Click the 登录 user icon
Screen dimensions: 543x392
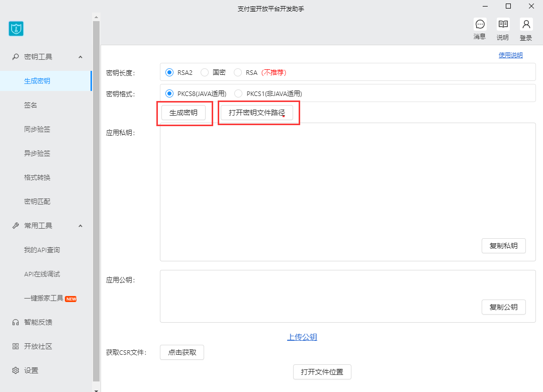tap(526, 24)
